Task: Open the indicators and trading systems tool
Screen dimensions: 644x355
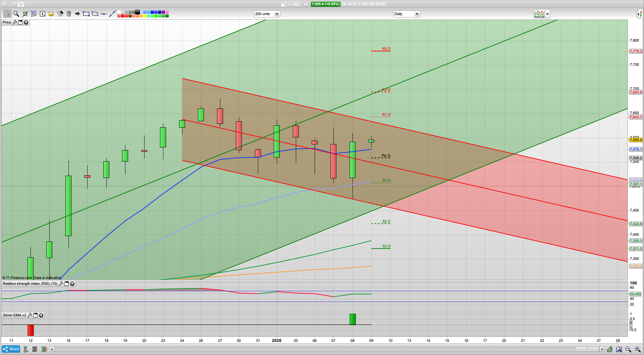Action: point(25,14)
